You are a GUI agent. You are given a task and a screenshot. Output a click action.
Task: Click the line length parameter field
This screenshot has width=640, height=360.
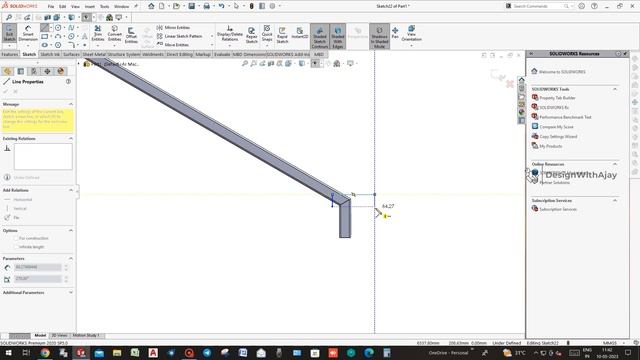[38, 267]
